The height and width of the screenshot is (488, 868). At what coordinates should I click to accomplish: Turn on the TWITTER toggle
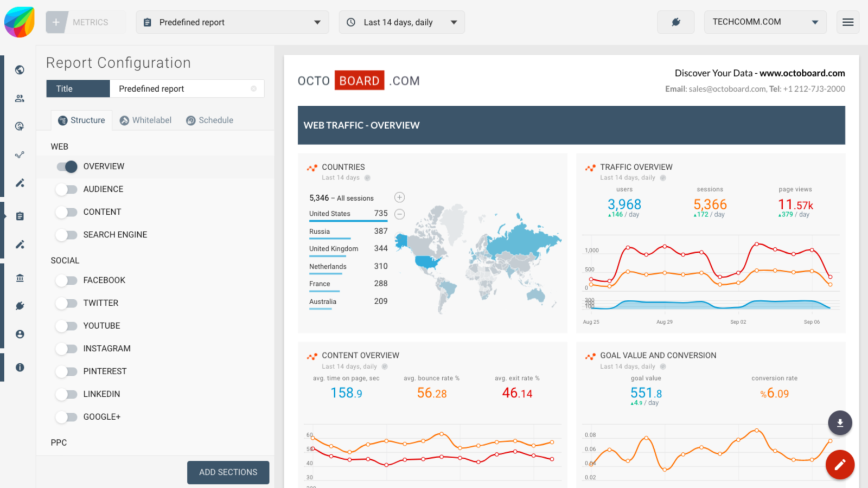(66, 303)
